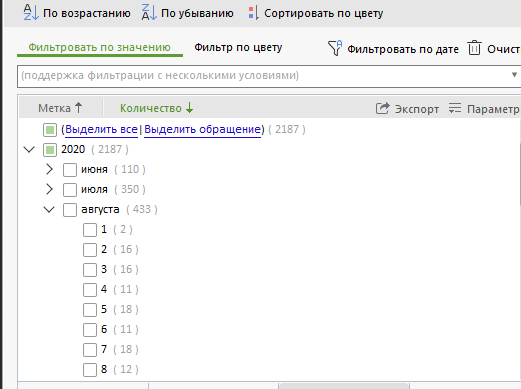The width and height of the screenshot is (521, 389).
Task: Check day 4 checkbox under августа
Action: (x=90, y=290)
